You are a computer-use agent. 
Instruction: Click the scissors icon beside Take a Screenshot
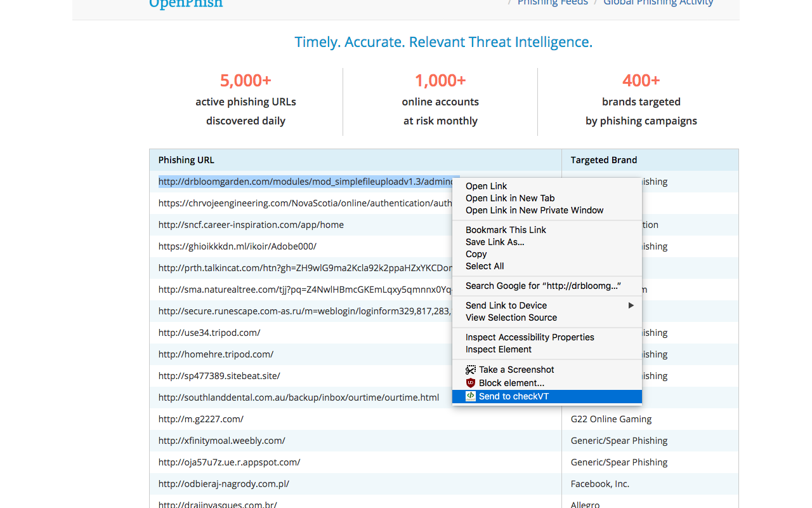pos(471,370)
